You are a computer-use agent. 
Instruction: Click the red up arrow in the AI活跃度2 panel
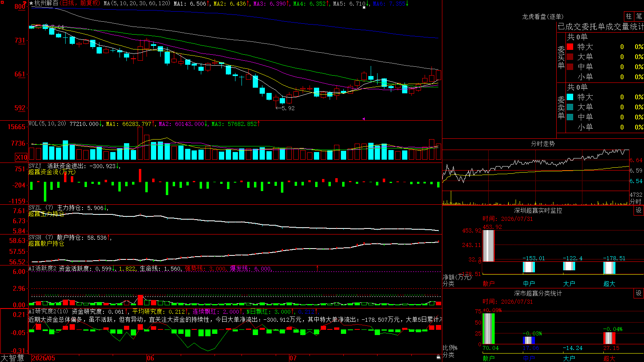pyautogui.click(x=317, y=268)
